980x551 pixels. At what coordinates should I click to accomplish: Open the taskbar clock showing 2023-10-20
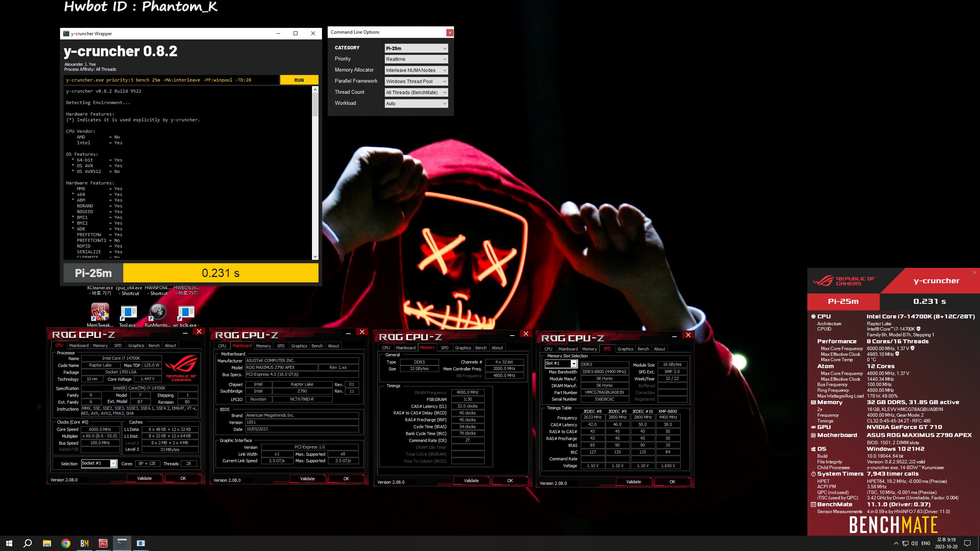tap(946, 543)
